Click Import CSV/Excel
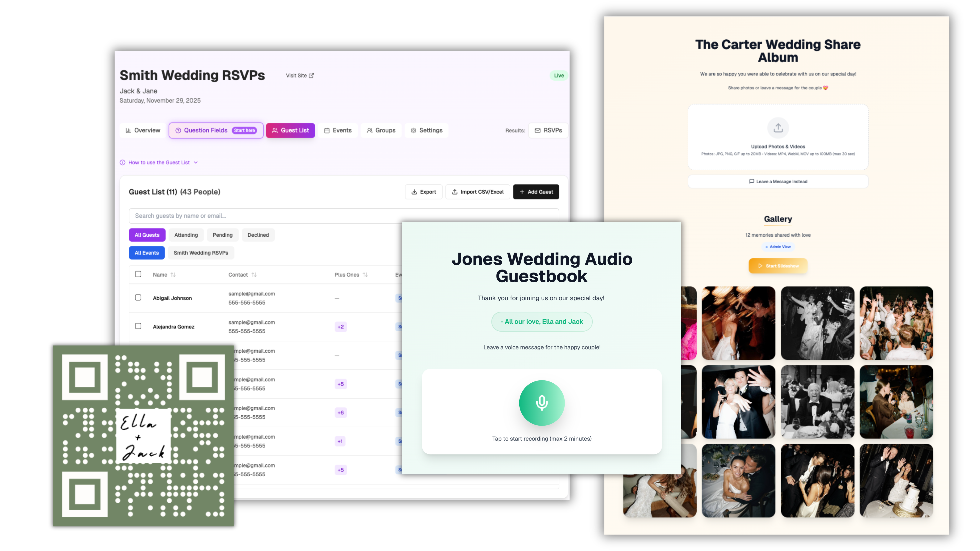 (477, 192)
